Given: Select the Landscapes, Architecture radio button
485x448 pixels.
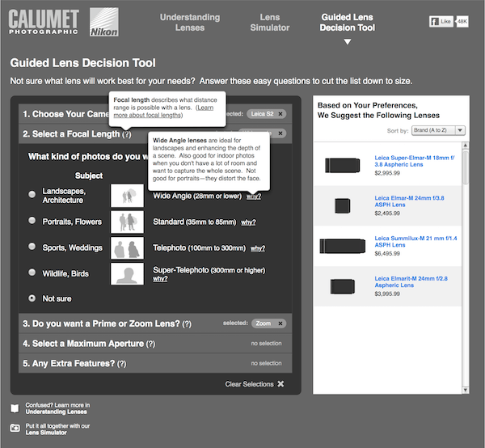Looking at the screenshot, I should (x=32, y=194).
